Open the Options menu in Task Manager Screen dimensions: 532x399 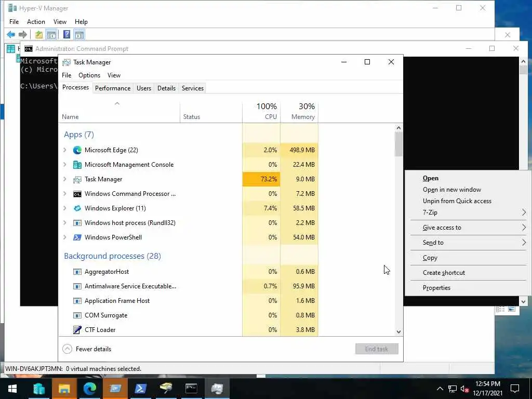click(89, 75)
